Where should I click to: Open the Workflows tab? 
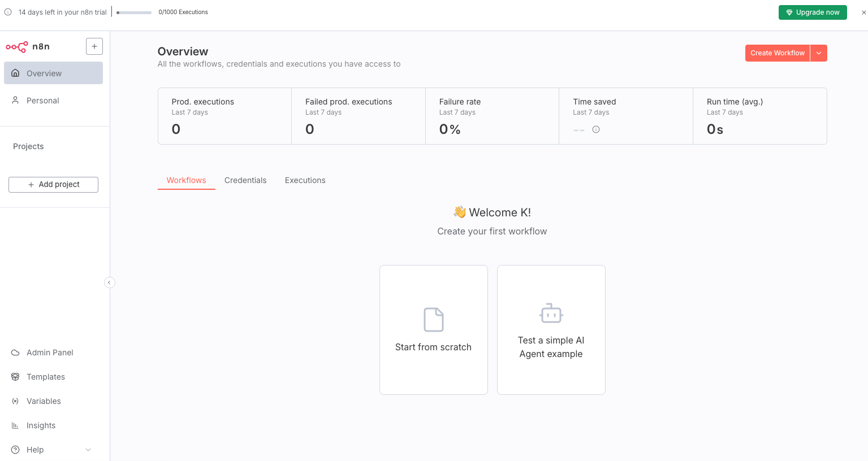(186, 180)
